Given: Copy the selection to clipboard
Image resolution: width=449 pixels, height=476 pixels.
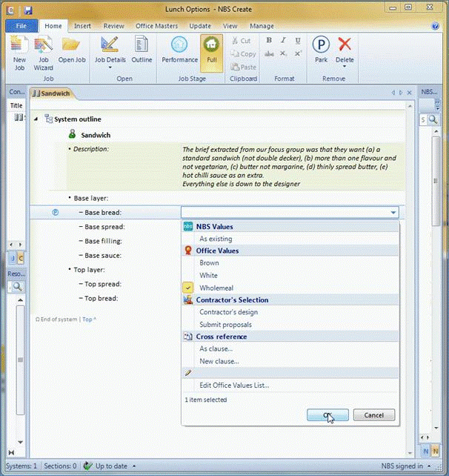Looking at the screenshot, I should 243,54.
